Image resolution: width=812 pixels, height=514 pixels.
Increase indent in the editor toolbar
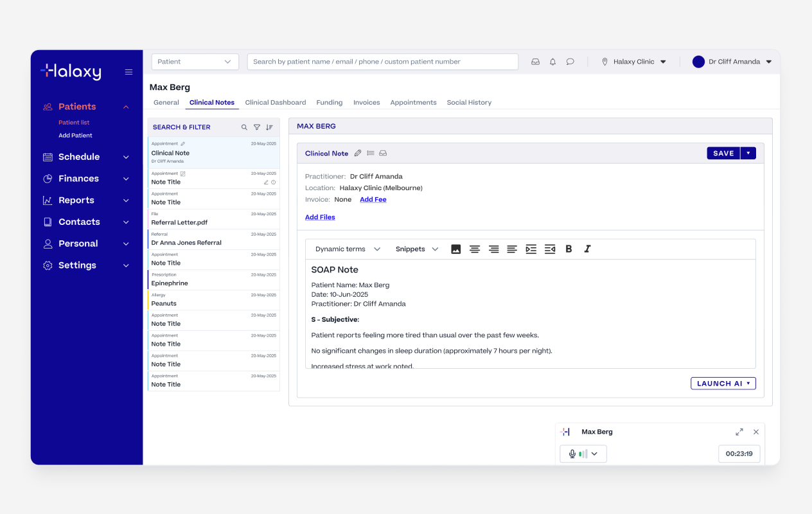(x=531, y=249)
